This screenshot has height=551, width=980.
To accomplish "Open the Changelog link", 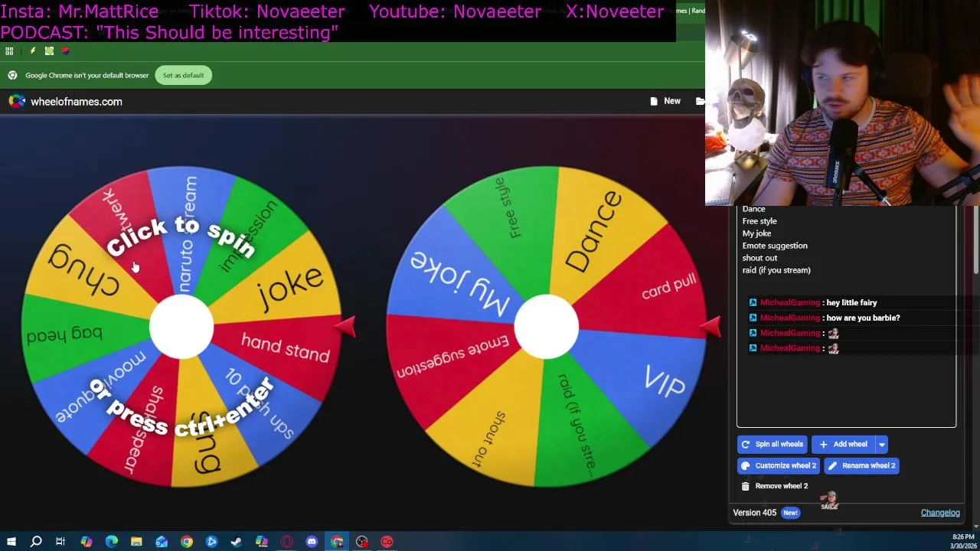I will click(x=940, y=513).
